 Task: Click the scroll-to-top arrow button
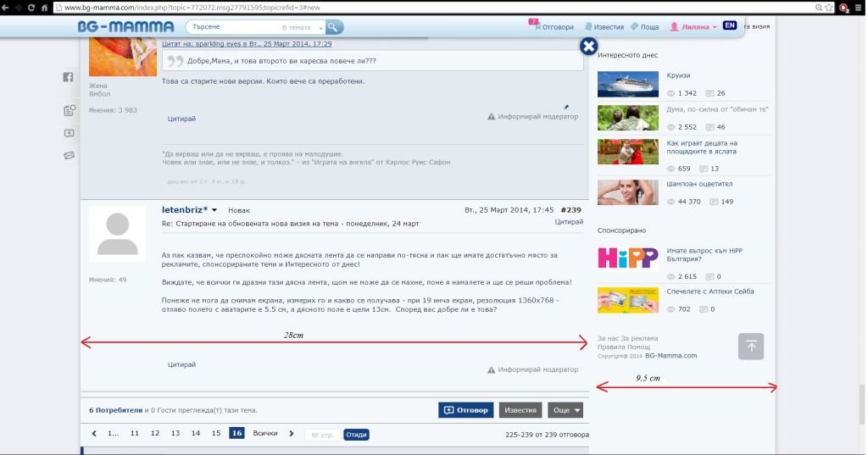click(x=750, y=346)
